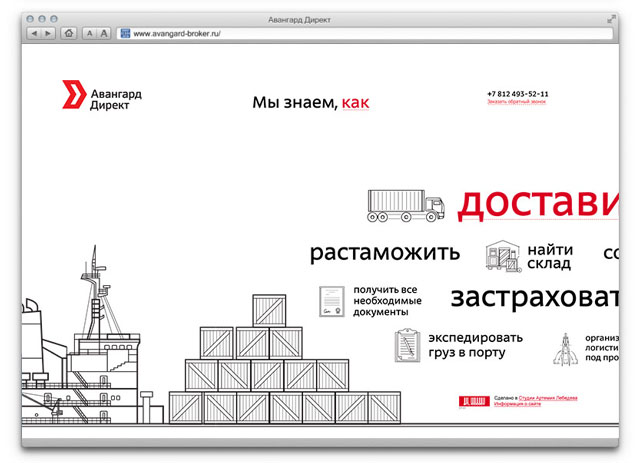The height and width of the screenshot is (463, 640).
Task: Increase page text size with large A
Action: click(x=103, y=33)
